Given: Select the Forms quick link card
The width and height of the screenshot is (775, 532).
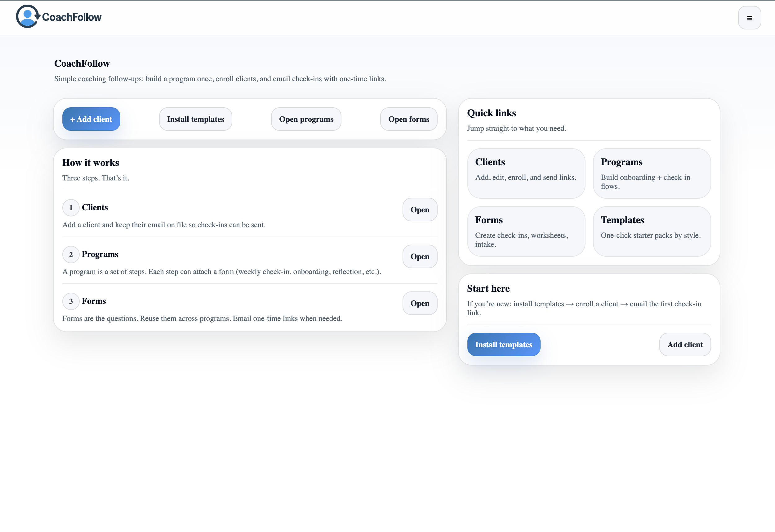Looking at the screenshot, I should [526, 231].
